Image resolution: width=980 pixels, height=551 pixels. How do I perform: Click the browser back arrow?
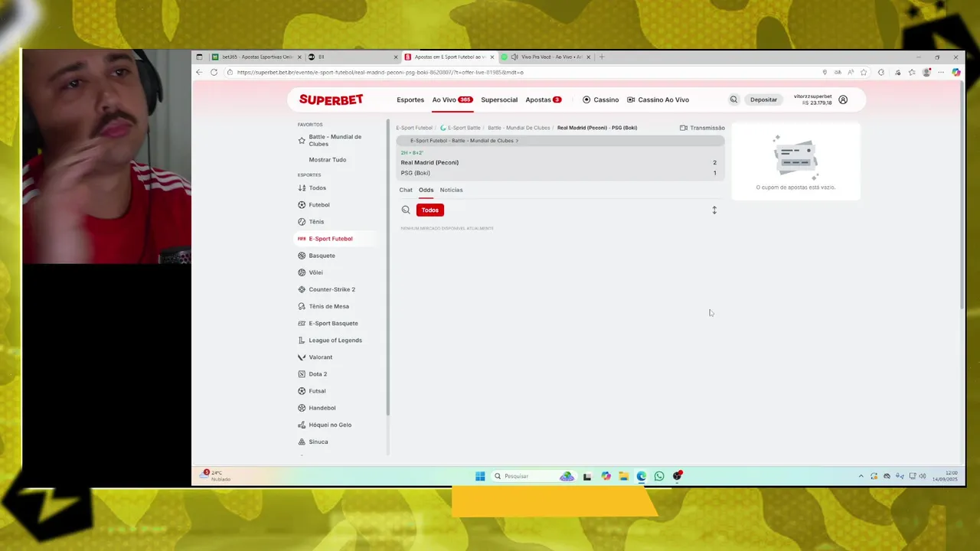coord(199,72)
